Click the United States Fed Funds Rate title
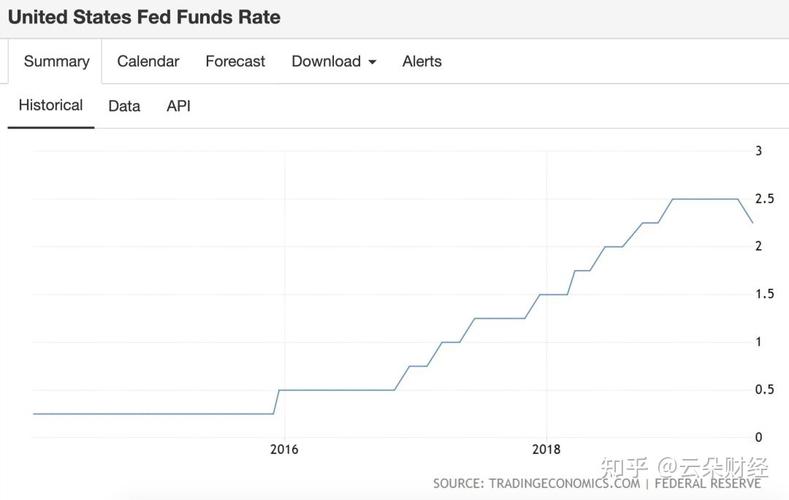This screenshot has height=500, width=789. 144,17
